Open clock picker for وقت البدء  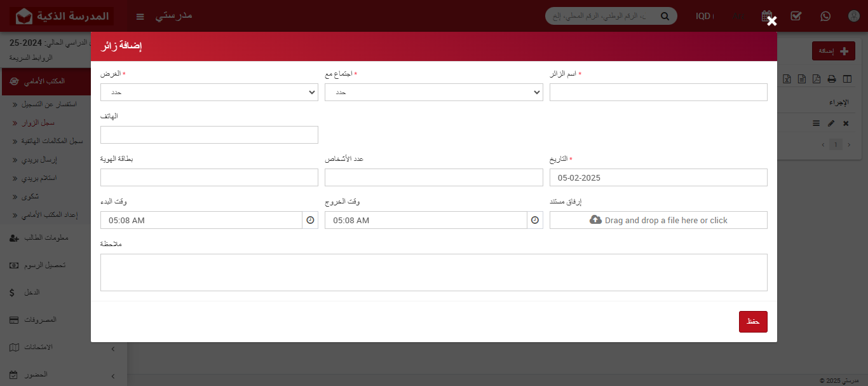click(310, 220)
